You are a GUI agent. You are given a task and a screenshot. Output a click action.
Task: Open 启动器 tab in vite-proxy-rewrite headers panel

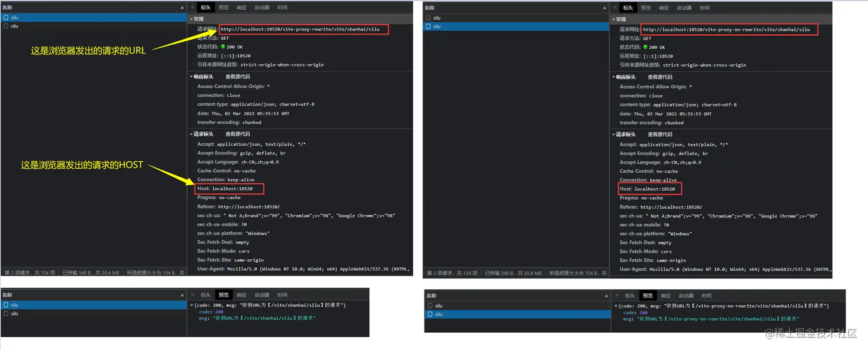[262, 7]
